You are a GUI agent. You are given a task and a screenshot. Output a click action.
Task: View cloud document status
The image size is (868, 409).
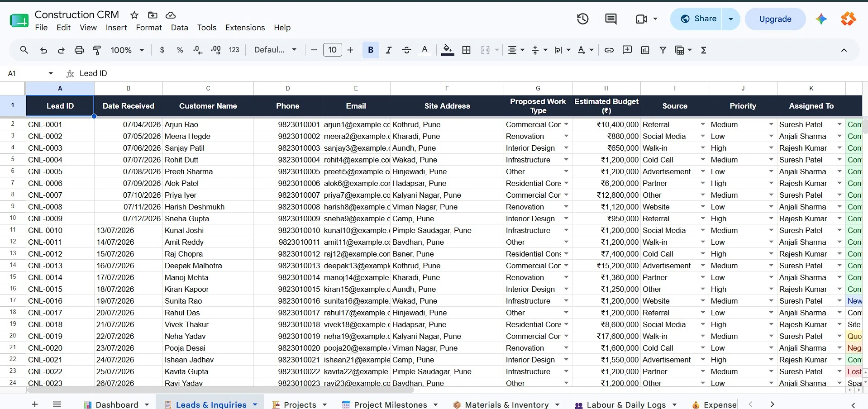point(171,15)
